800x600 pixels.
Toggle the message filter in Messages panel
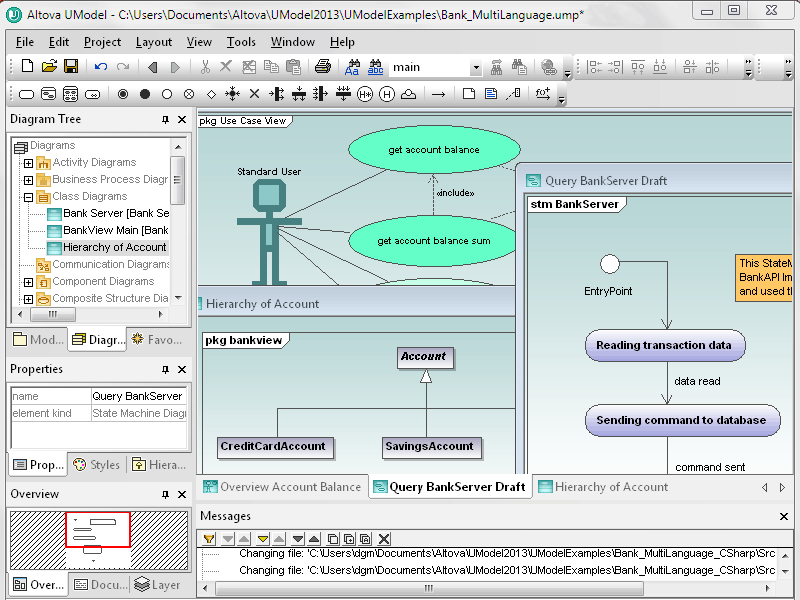209,538
